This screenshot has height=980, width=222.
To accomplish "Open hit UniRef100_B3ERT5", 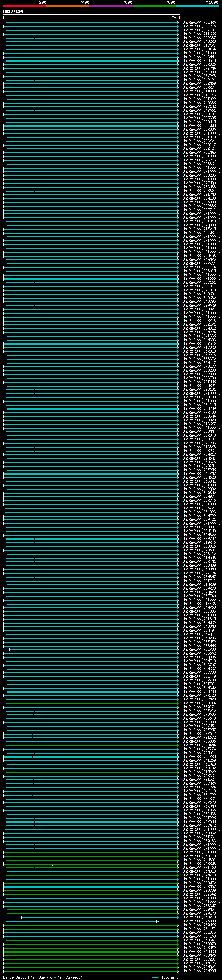I will pyautogui.click(x=199, y=26).
